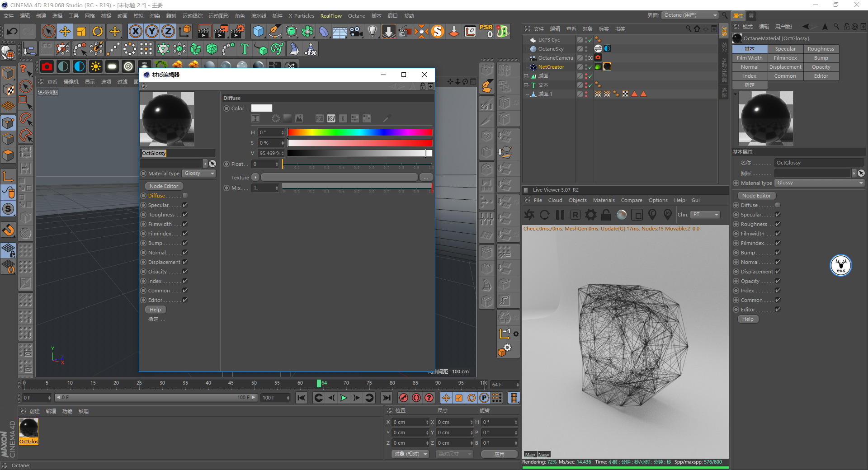Click the Diffuse color swatch
Screen dimensions: 868x470
point(262,108)
